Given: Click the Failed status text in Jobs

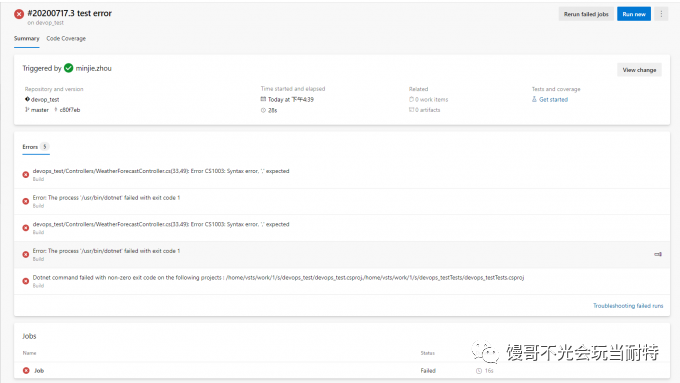Looking at the screenshot, I should (x=428, y=370).
